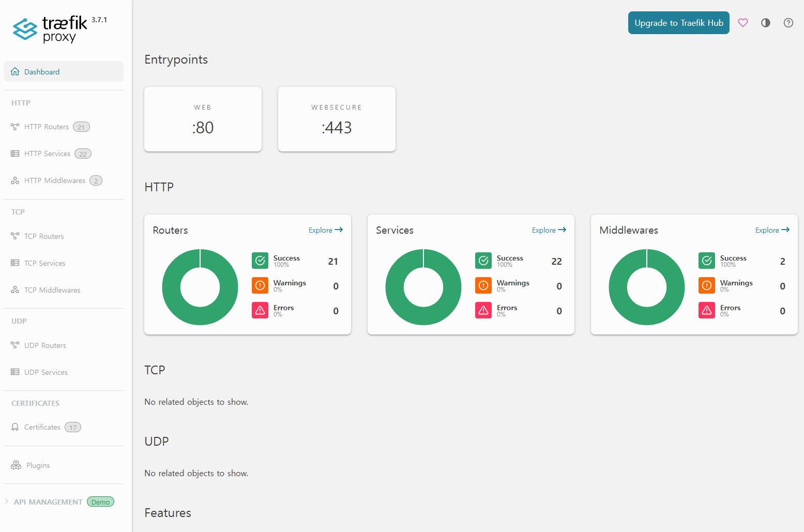
Task: Click the Dashboard home icon
Action: (x=15, y=71)
